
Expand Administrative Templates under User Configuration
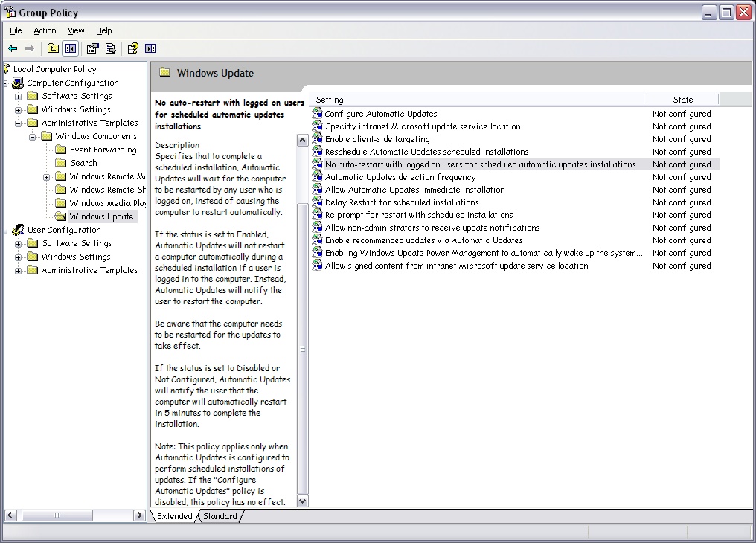19,271
